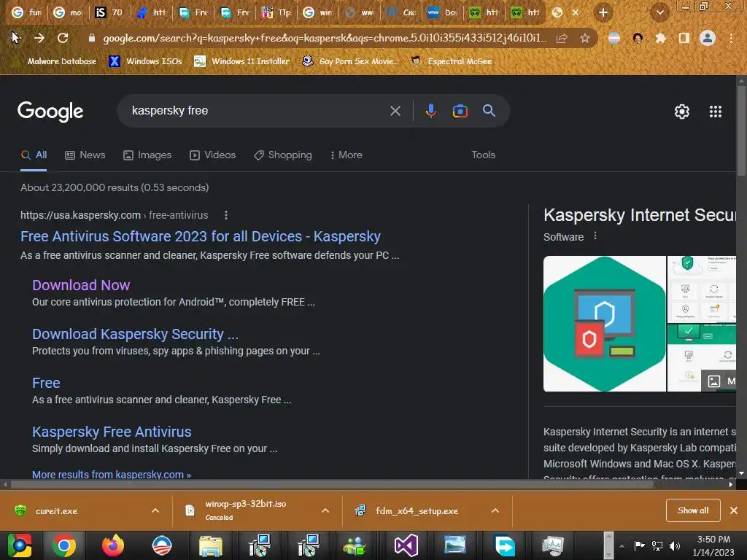Open options for usa.kaspersky.com result
Screen dimensions: 747x560
[226, 215]
